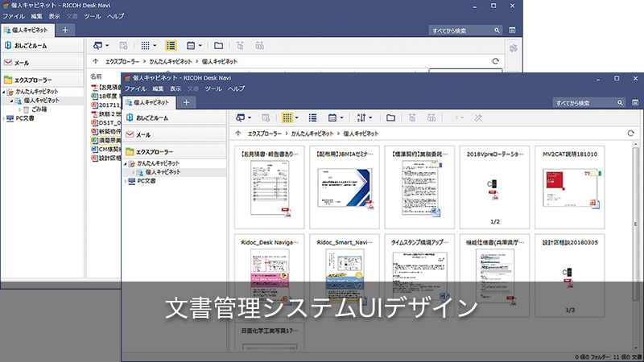Click the link icon on back window right strip
The width and height of the screenshot is (644, 362).
tap(514, 48)
